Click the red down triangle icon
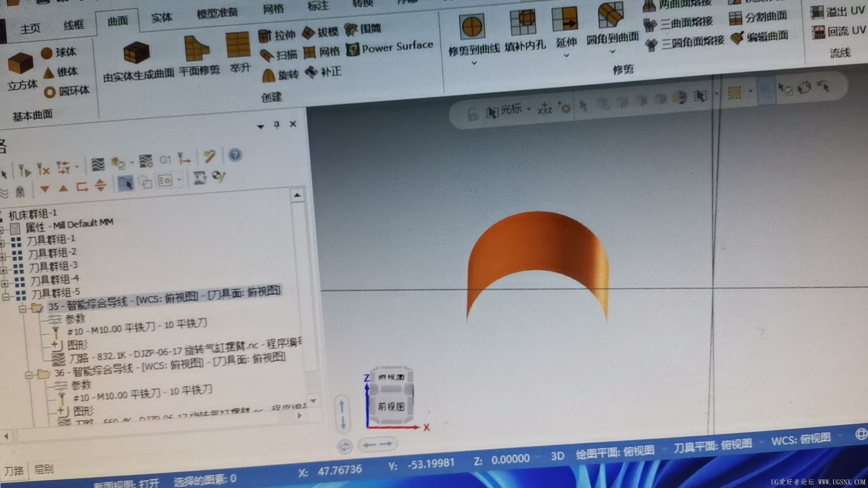Screen dimensions: 868x488 click(x=45, y=188)
